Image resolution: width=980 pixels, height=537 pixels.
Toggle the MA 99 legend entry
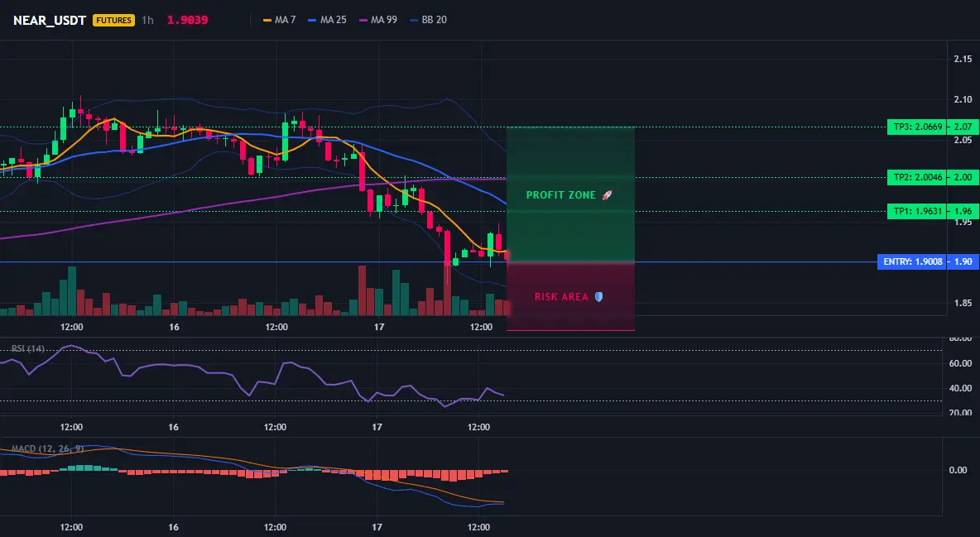pos(378,20)
